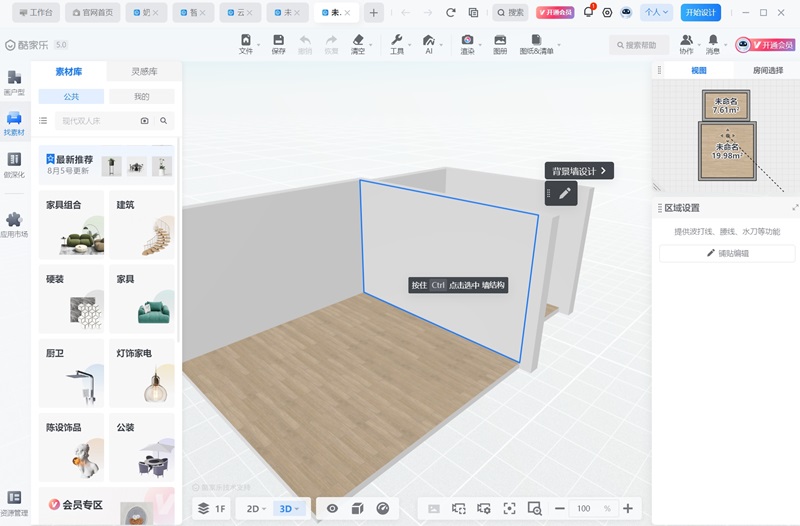Image resolution: width=800 pixels, height=526 pixels.
Task: Open the 应用市场 app market
Action: tap(14, 225)
